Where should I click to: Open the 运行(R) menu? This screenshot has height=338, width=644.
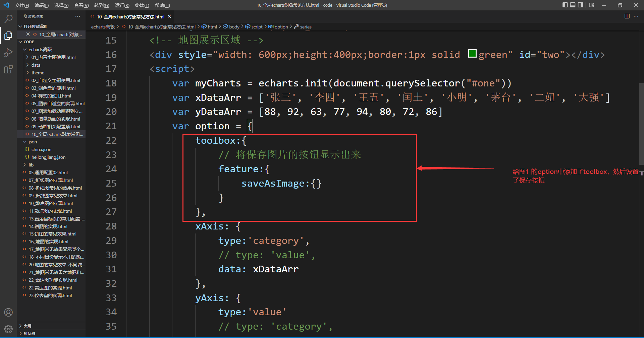pos(122,5)
